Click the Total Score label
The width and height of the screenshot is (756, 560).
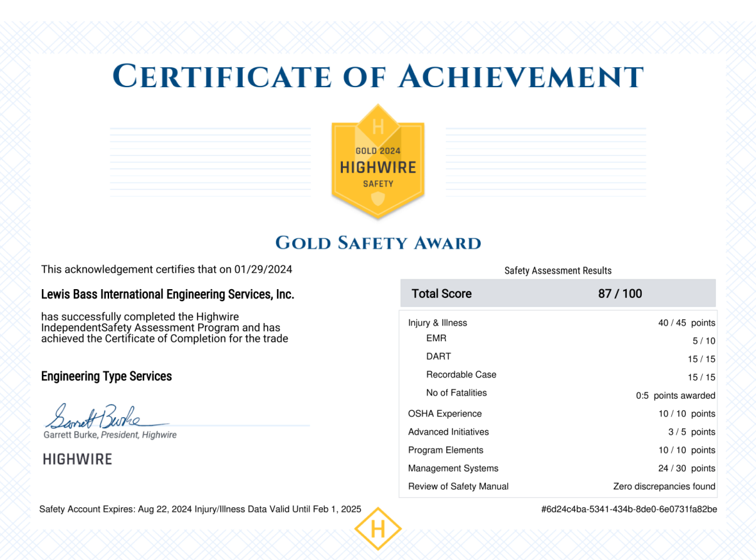coord(441,293)
